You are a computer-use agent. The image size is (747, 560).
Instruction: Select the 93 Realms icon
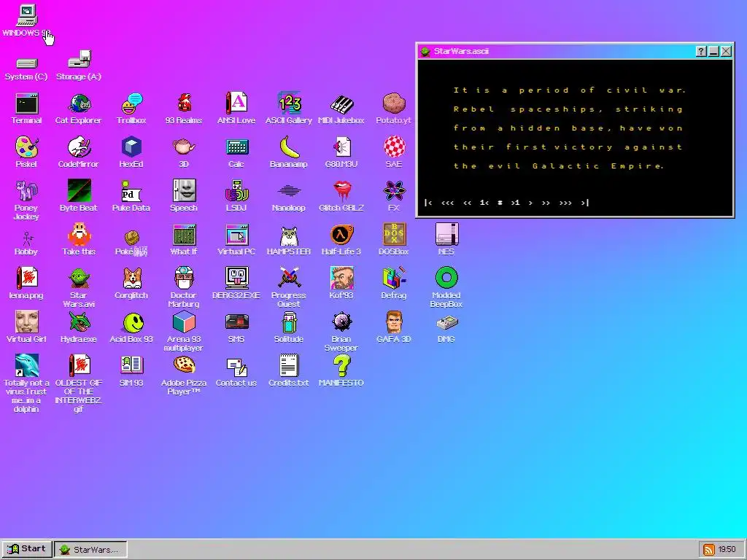(184, 109)
